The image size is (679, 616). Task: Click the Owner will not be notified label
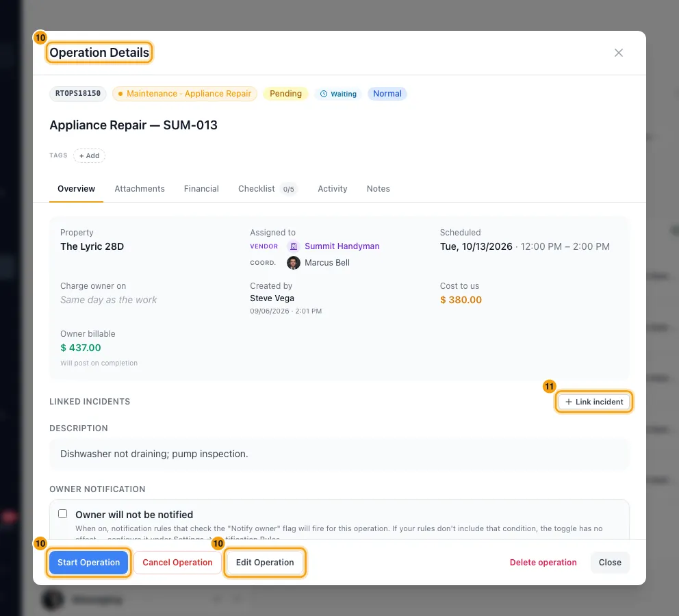coord(134,515)
